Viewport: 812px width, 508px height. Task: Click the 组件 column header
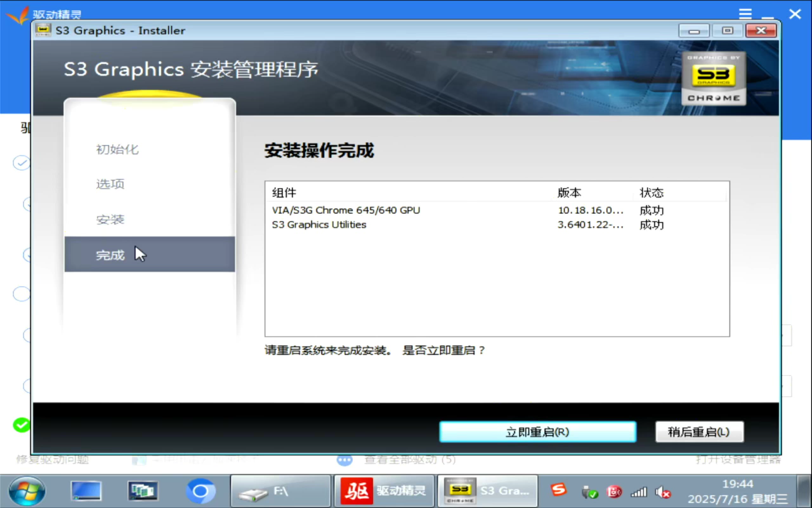410,193
